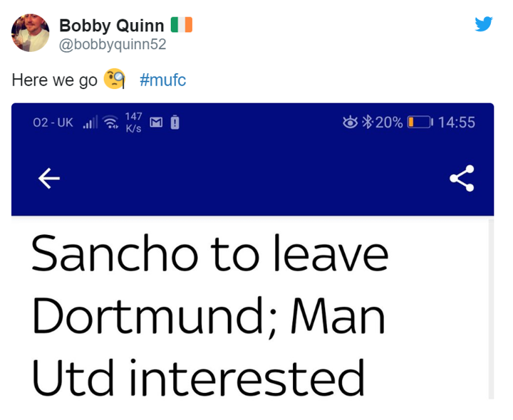Image resolution: width=513 pixels, height=420 pixels.
Task: Click the 14:55 clock in the status bar
Action: 457,122
